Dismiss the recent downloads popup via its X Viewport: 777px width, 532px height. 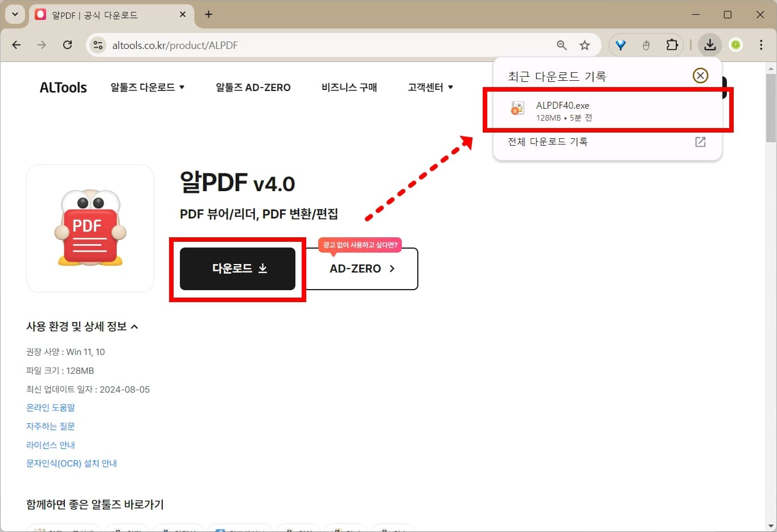[700, 75]
